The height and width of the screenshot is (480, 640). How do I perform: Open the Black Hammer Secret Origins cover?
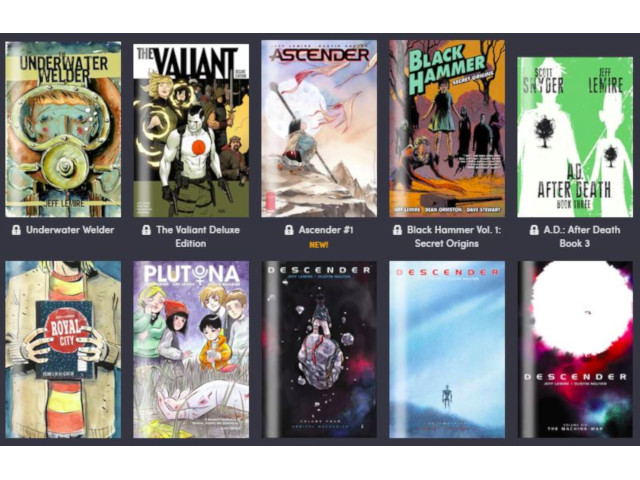pos(447,129)
